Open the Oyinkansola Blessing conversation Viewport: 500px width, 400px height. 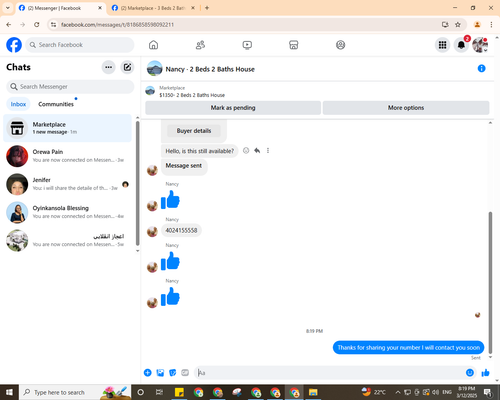67,212
